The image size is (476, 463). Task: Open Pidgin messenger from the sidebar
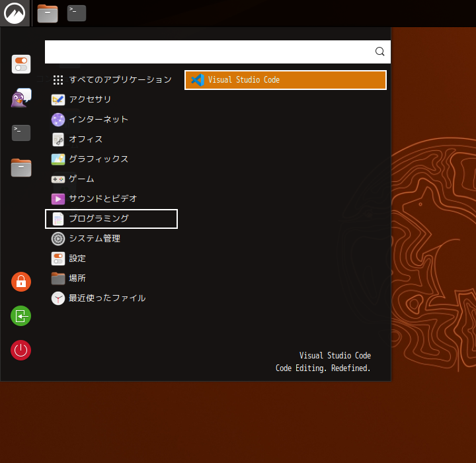tap(21, 98)
